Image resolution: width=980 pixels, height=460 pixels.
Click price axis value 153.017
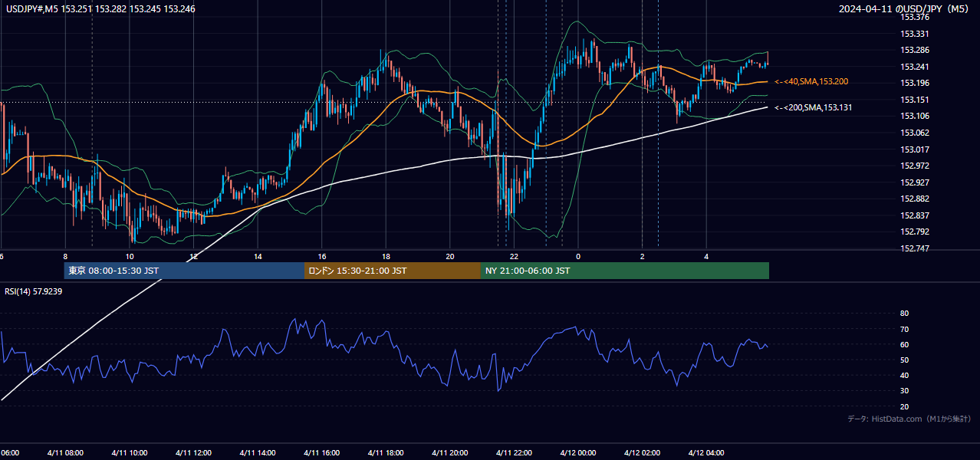click(x=914, y=149)
